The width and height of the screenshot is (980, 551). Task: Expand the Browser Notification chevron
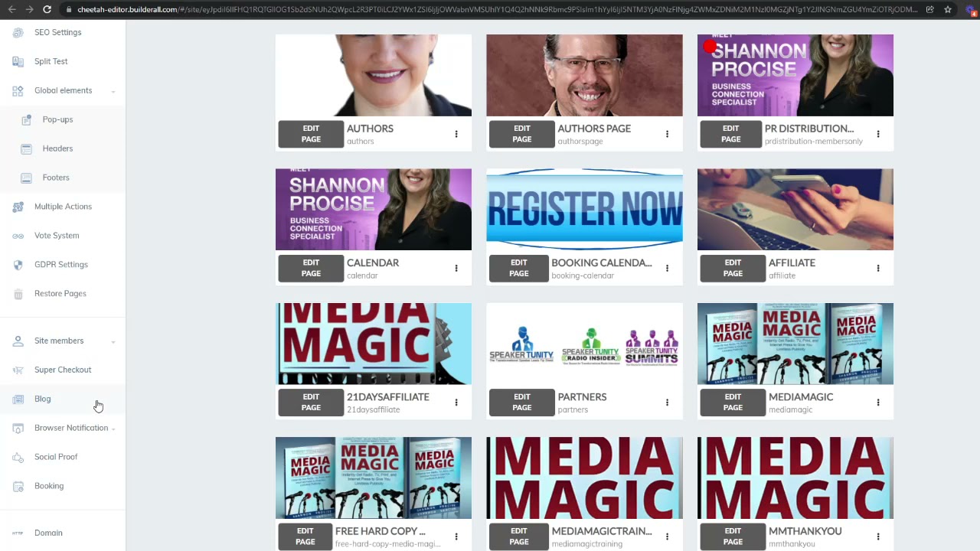tap(113, 429)
